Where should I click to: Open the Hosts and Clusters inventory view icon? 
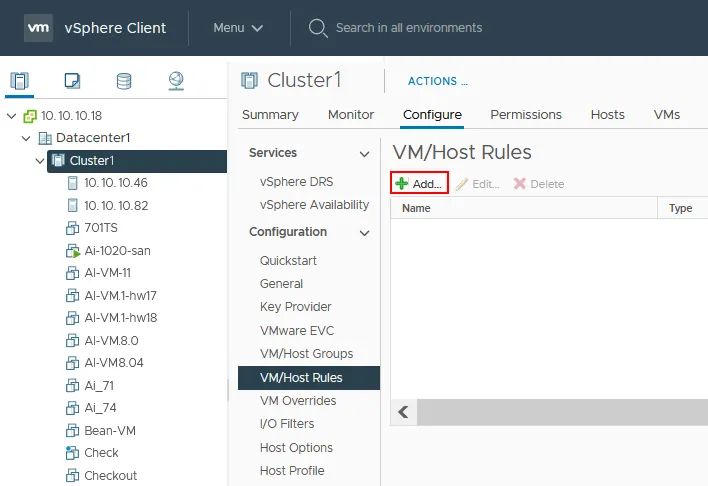21,80
